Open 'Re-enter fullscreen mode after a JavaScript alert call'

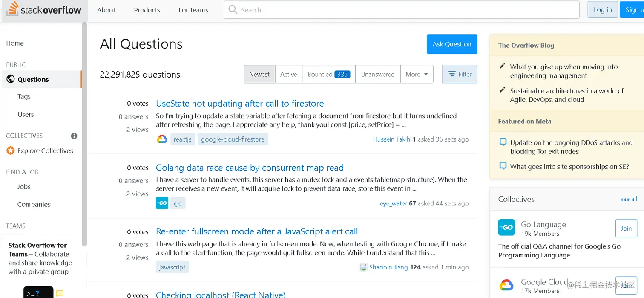point(257,231)
